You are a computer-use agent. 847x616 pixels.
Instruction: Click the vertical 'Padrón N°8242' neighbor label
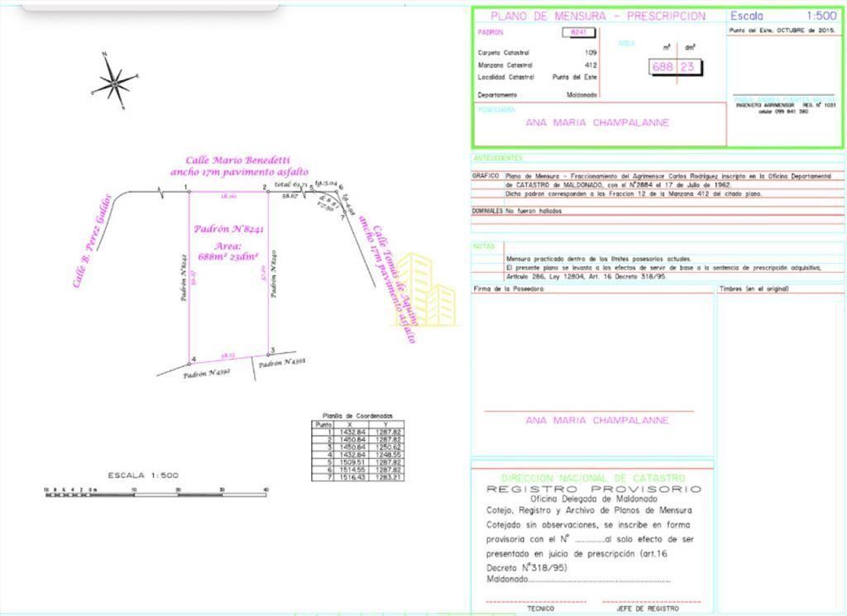pos(184,277)
